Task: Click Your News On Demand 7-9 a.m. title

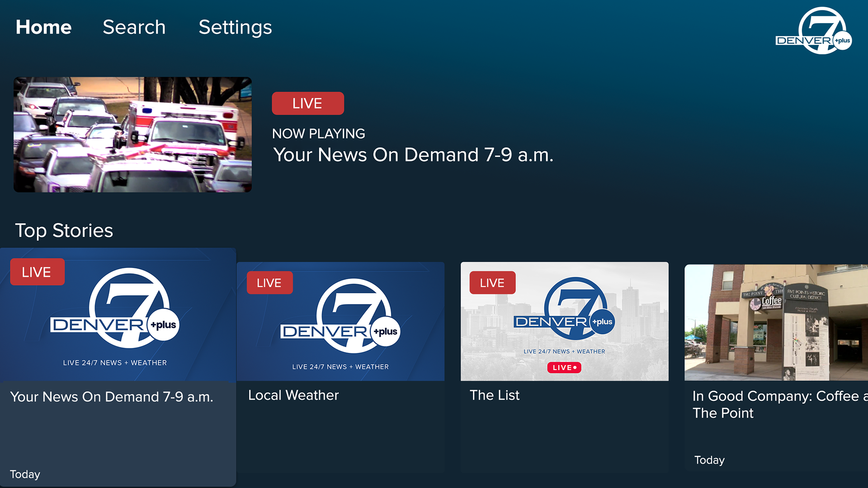Action: (x=112, y=397)
